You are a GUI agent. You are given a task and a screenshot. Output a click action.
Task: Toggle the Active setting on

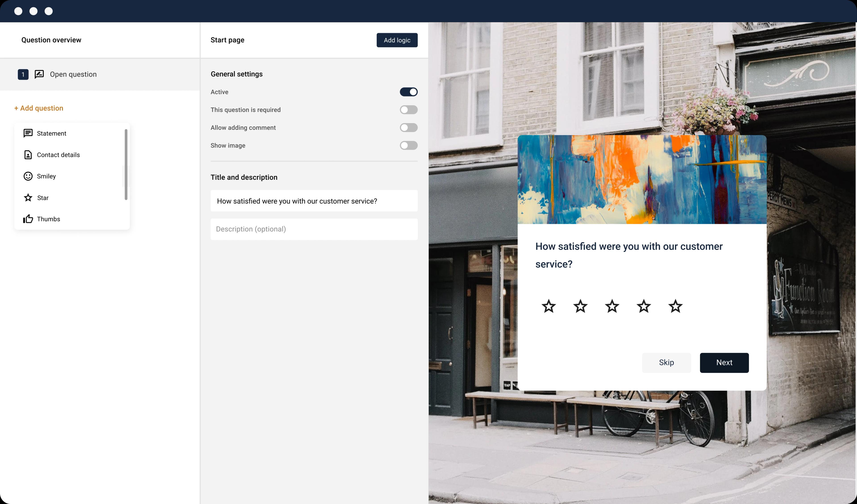409,92
